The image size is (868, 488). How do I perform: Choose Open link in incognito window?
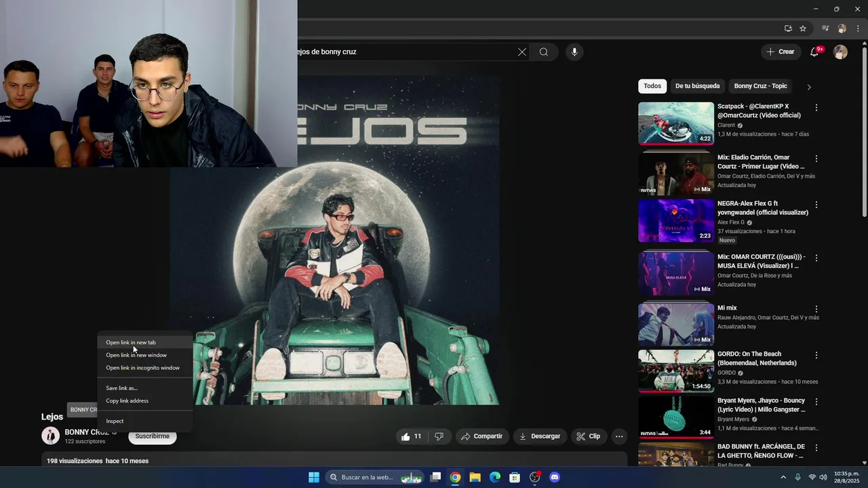(145, 368)
